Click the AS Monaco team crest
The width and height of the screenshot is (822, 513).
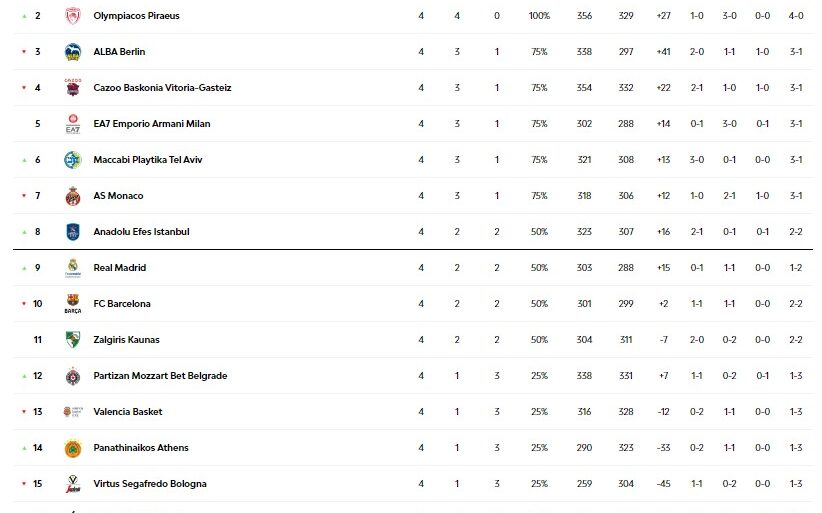pos(72,196)
